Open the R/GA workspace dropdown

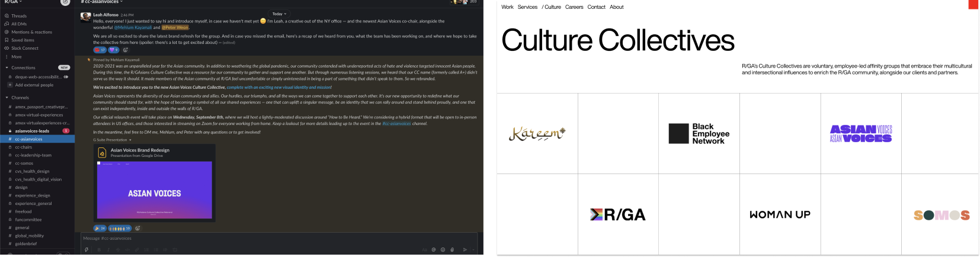tap(13, 2)
